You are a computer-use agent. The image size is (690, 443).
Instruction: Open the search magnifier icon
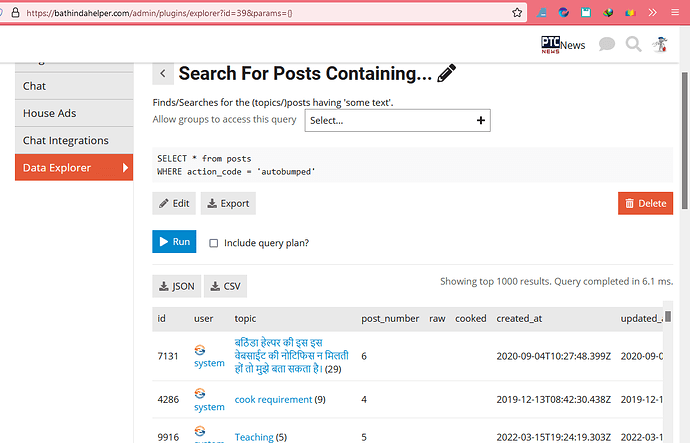click(x=633, y=44)
